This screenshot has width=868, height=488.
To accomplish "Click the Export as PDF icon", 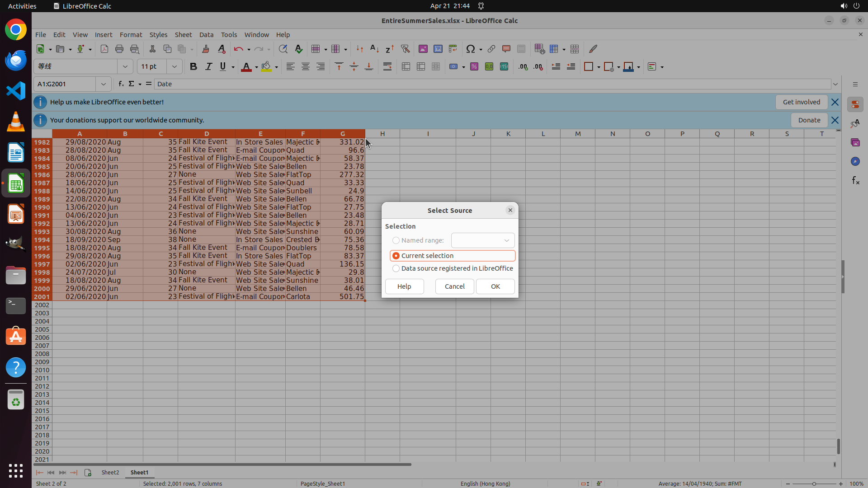I will [104, 49].
